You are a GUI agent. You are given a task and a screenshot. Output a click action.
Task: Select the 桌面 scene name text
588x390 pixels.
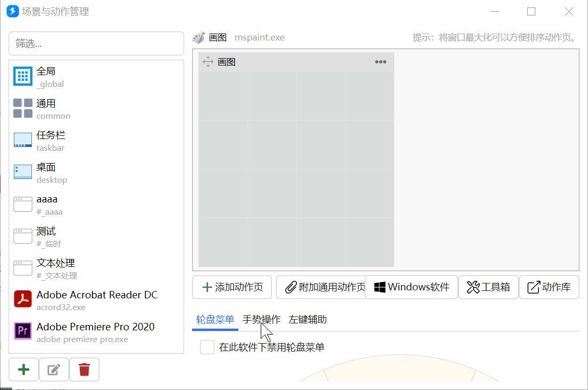click(46, 167)
